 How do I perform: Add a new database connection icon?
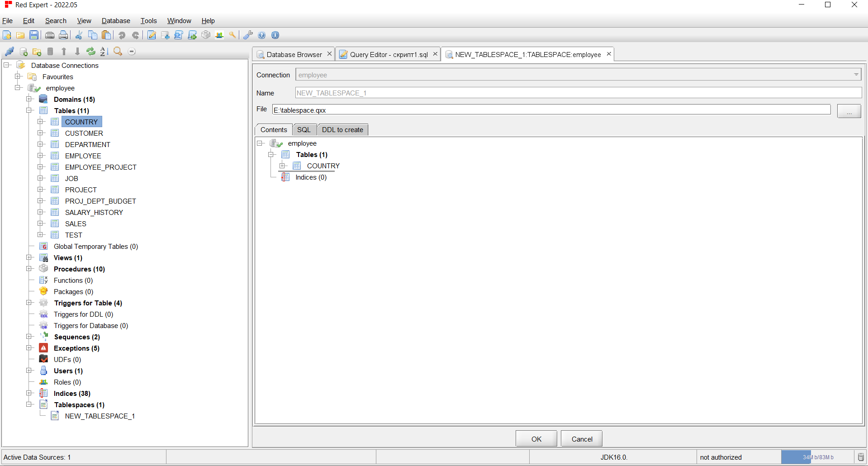pos(24,52)
